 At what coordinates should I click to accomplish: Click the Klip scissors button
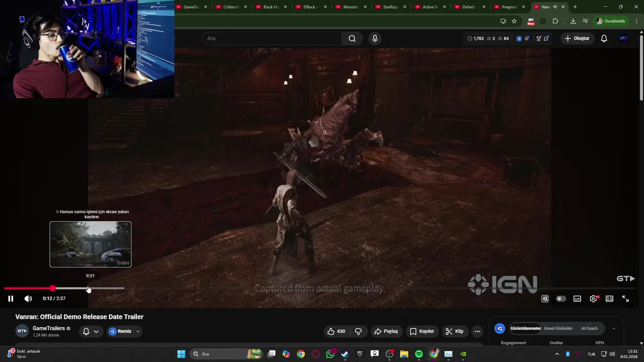454,331
